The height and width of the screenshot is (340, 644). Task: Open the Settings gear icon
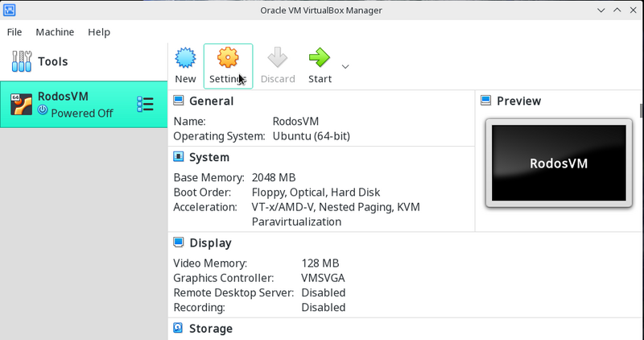coord(228,58)
